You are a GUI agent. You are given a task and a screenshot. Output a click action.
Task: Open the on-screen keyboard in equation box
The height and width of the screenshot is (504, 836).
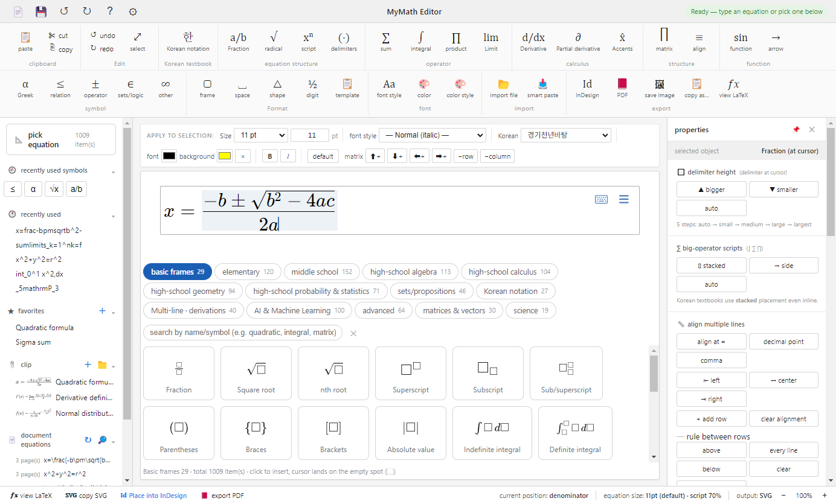pyautogui.click(x=601, y=199)
